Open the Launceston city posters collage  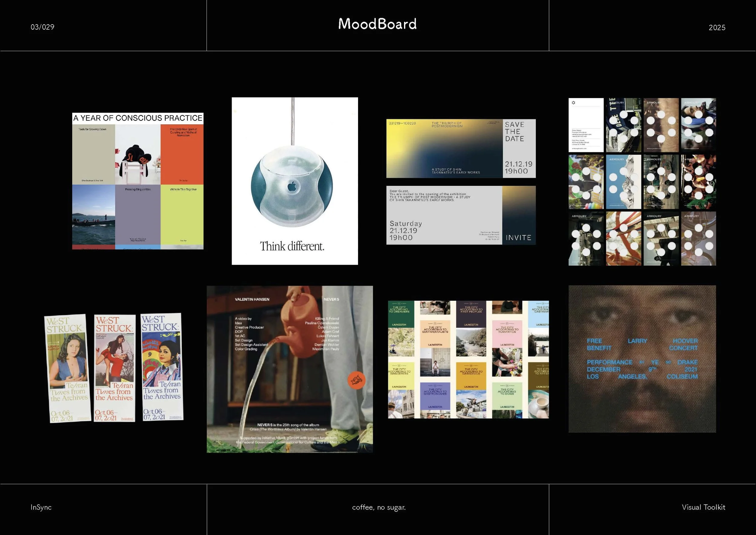pyautogui.click(x=468, y=359)
